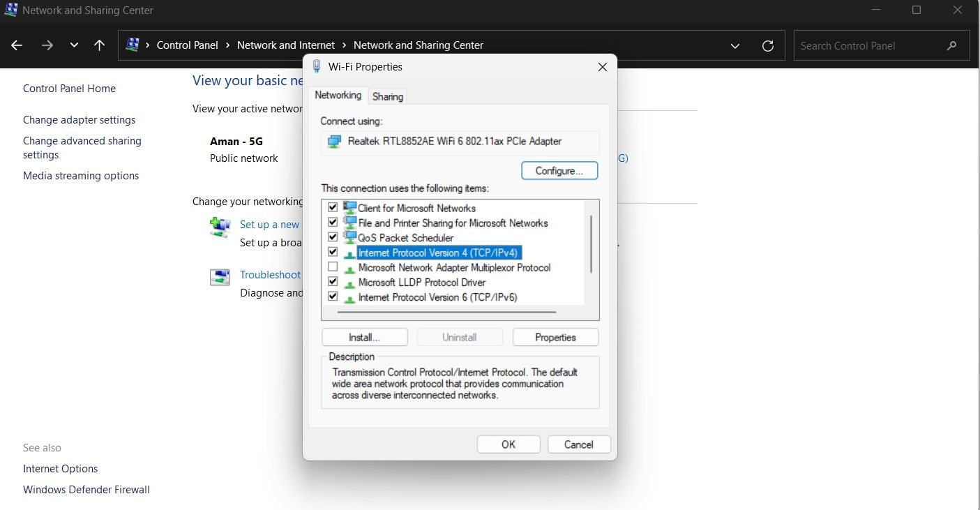Click the Wi-Fi Properties dialog icon
Image resolution: width=980 pixels, height=510 pixels.
317,66
